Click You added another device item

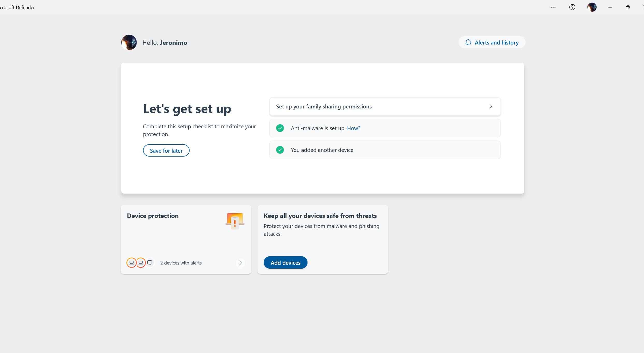coord(385,150)
